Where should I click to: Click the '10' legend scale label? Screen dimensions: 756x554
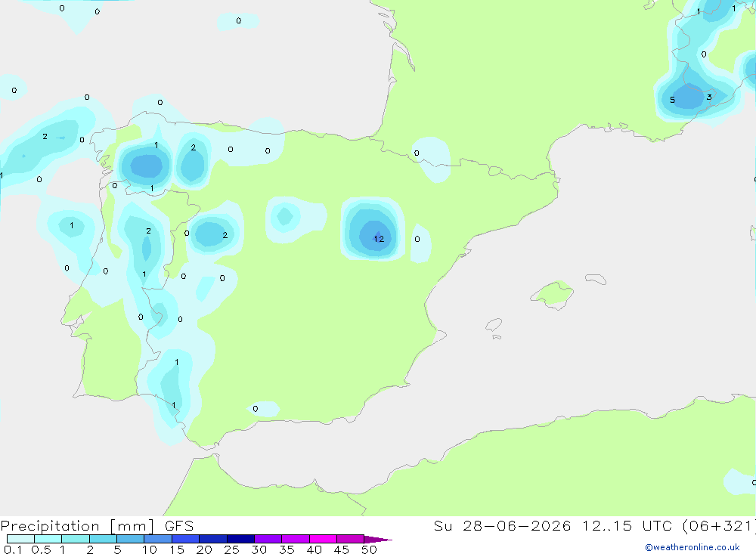[150, 549]
